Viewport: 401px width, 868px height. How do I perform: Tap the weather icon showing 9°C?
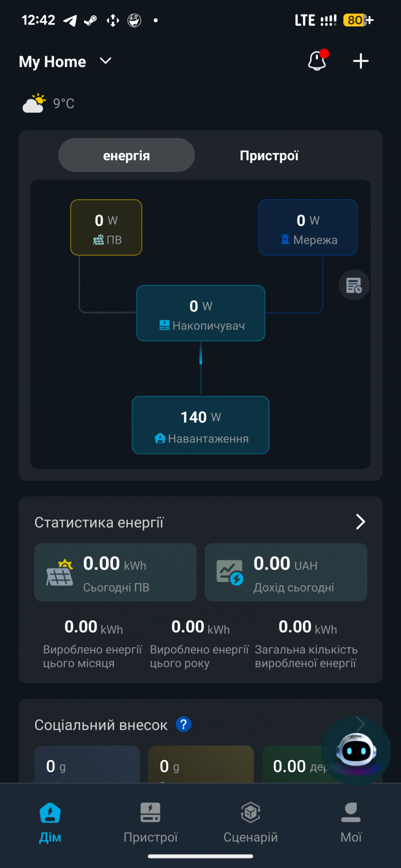coord(34,103)
